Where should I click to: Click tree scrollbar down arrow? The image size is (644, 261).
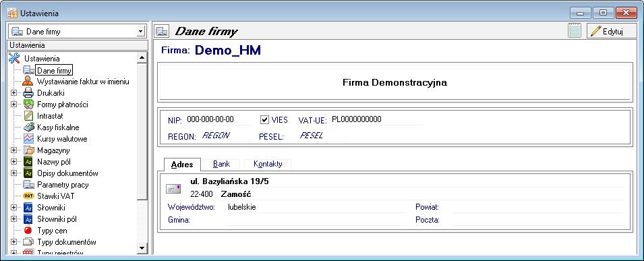[142, 248]
